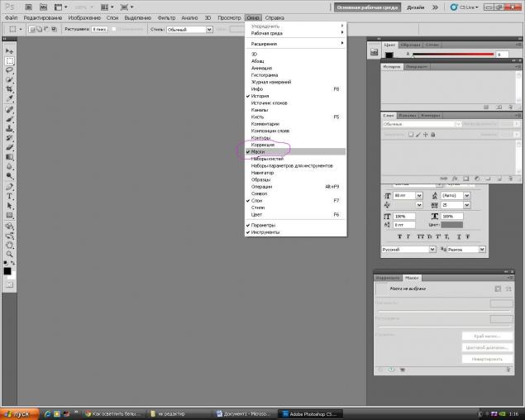Open the Русский language dropdown
The image size is (525, 420).
(432, 249)
